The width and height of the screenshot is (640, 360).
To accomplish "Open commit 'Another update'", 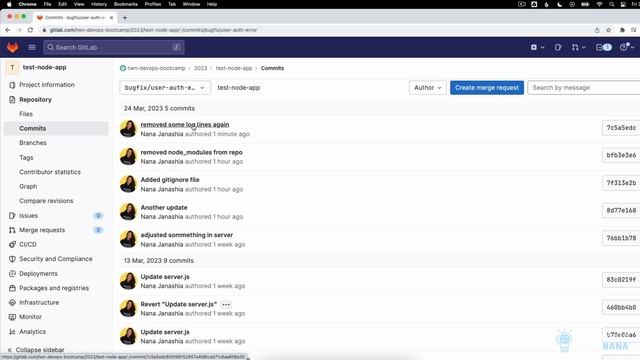I will (x=164, y=207).
